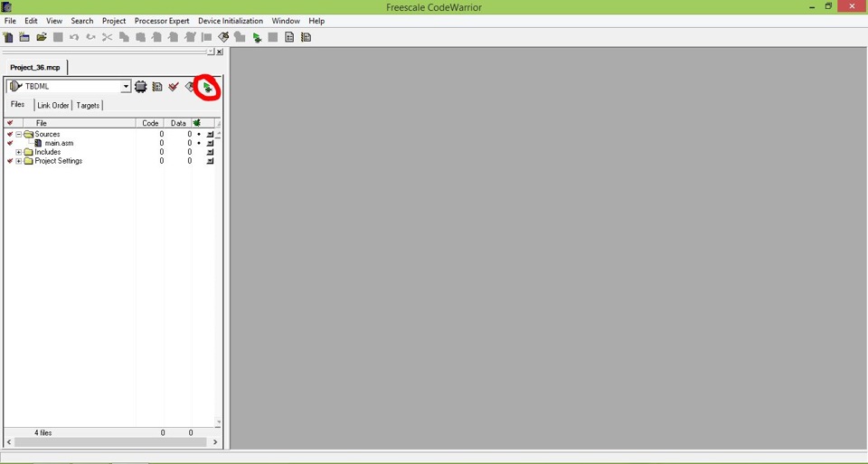
Task: Select the Project_36.mcp tab
Action: pos(35,68)
